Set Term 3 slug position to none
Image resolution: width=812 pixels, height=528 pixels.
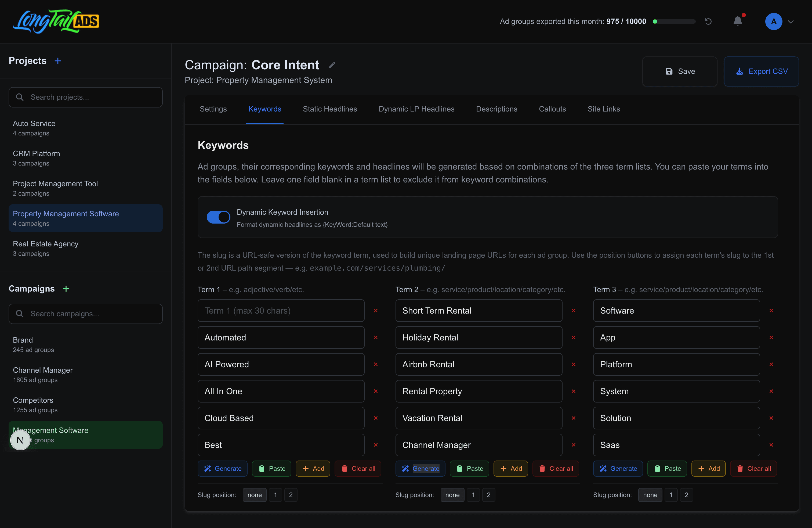coord(650,495)
